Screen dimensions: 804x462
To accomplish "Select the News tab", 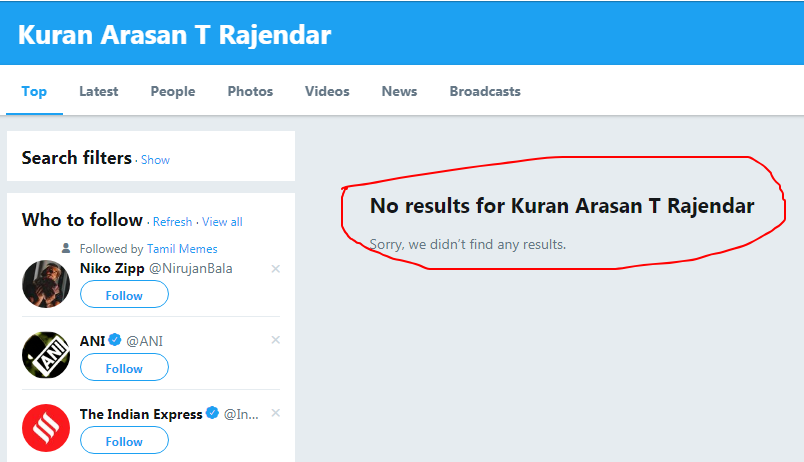I will [399, 91].
